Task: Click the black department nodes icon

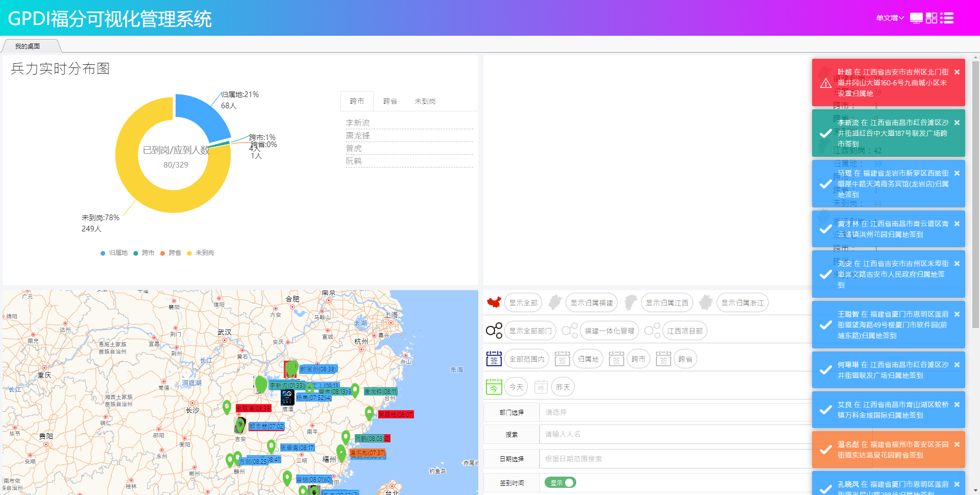Action: pyautogui.click(x=494, y=331)
